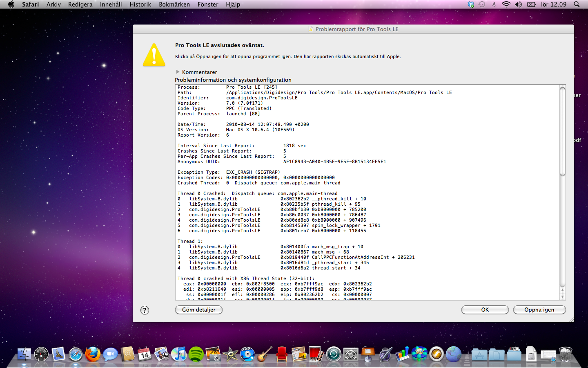This screenshot has width=588, height=368.
Task: Open the Historik menu
Action: [x=140, y=4]
